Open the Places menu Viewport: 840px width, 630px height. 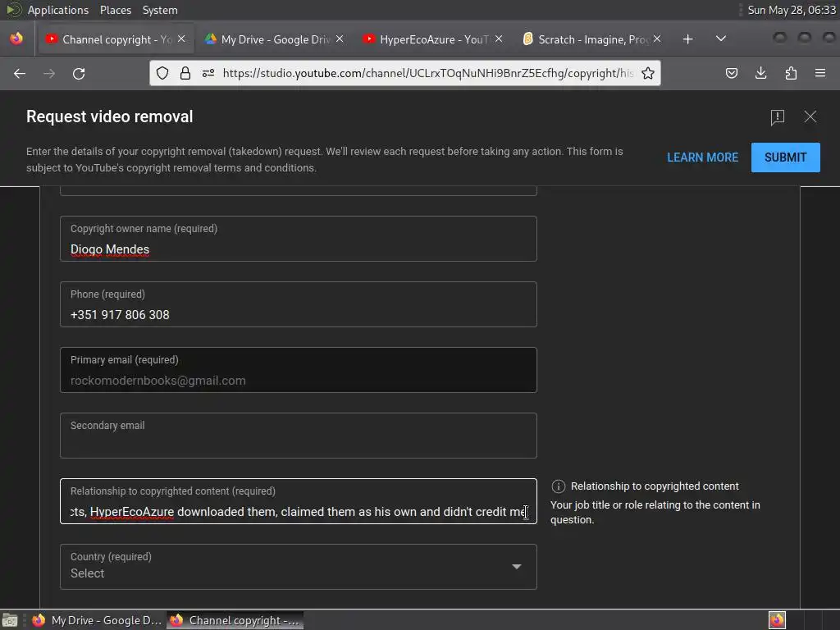click(x=116, y=10)
